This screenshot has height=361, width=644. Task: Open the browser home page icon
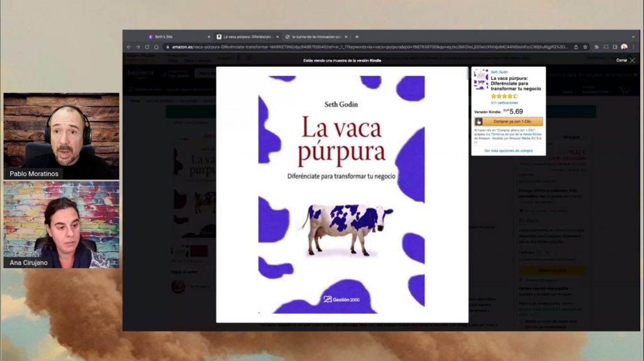point(157,47)
